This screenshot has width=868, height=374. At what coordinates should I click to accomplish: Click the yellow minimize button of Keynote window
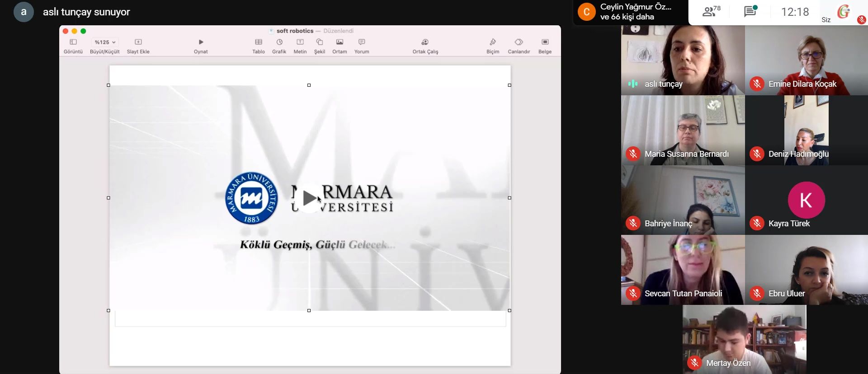74,31
